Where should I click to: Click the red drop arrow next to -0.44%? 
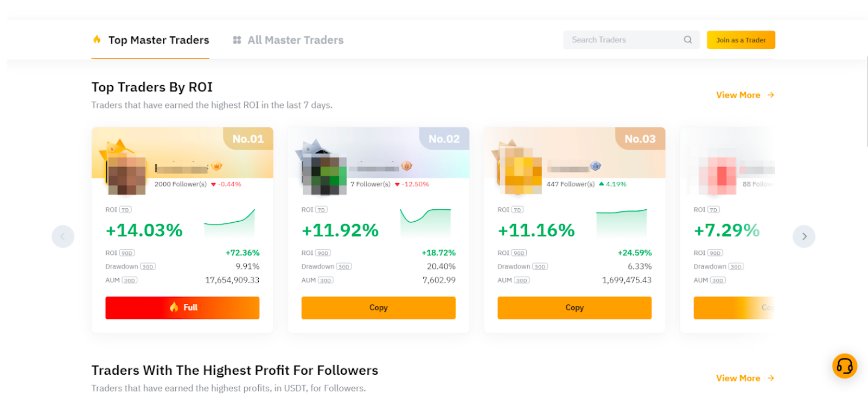(215, 184)
